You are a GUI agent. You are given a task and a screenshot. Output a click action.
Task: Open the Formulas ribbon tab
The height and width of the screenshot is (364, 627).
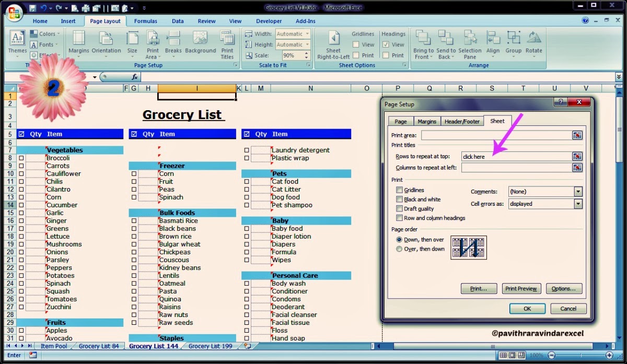145,21
